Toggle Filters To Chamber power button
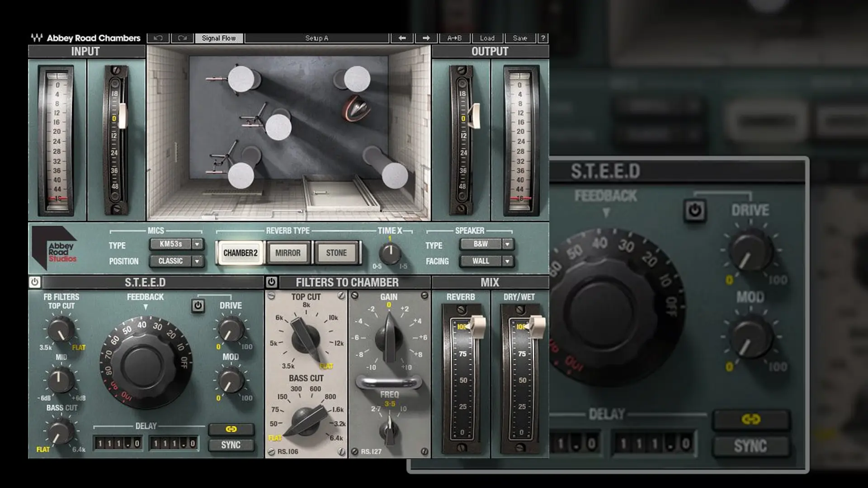This screenshot has width=868, height=488. [271, 282]
